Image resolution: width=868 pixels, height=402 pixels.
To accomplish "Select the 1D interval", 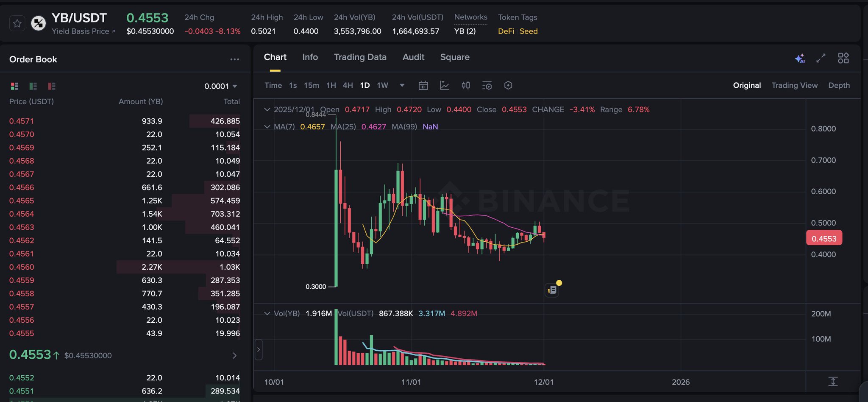I will [x=365, y=85].
